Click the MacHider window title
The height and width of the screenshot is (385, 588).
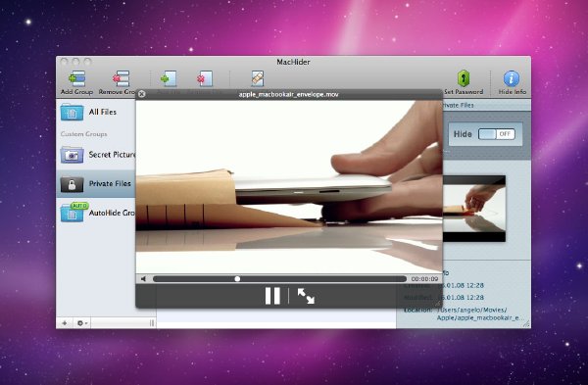pos(293,62)
